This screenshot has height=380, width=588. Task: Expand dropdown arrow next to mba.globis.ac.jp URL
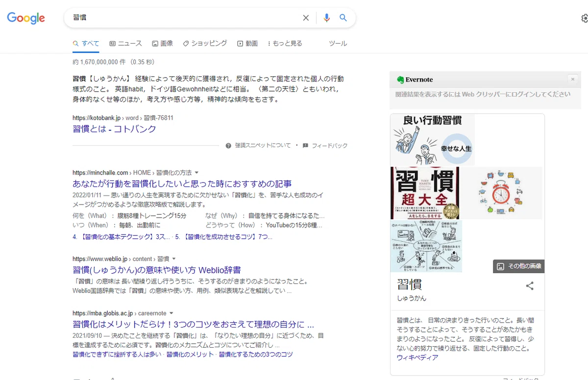point(171,313)
